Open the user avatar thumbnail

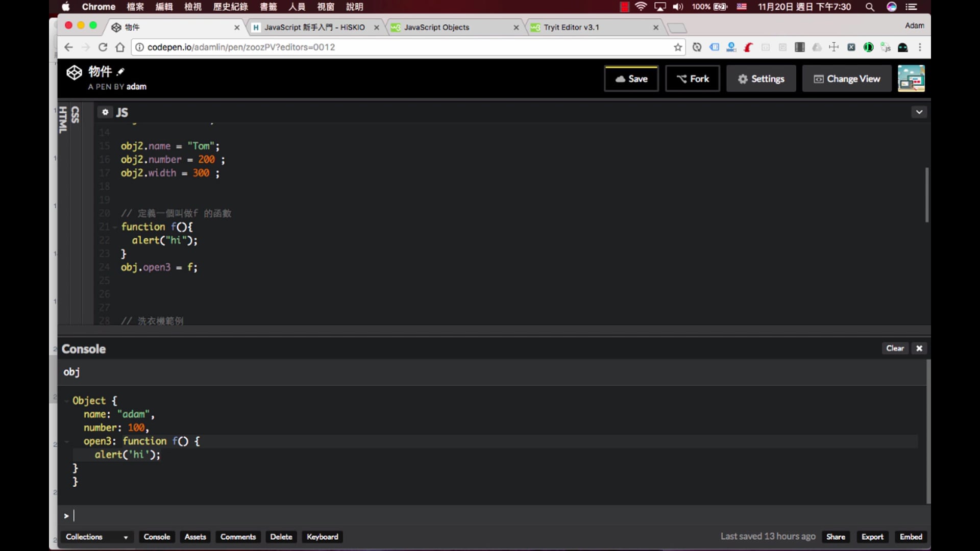(911, 79)
